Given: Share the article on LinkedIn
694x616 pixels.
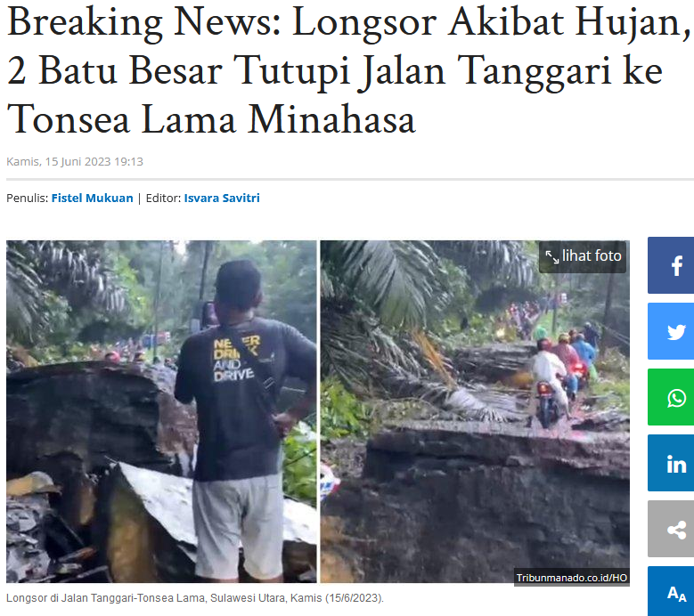Looking at the screenshot, I should coord(671,463).
